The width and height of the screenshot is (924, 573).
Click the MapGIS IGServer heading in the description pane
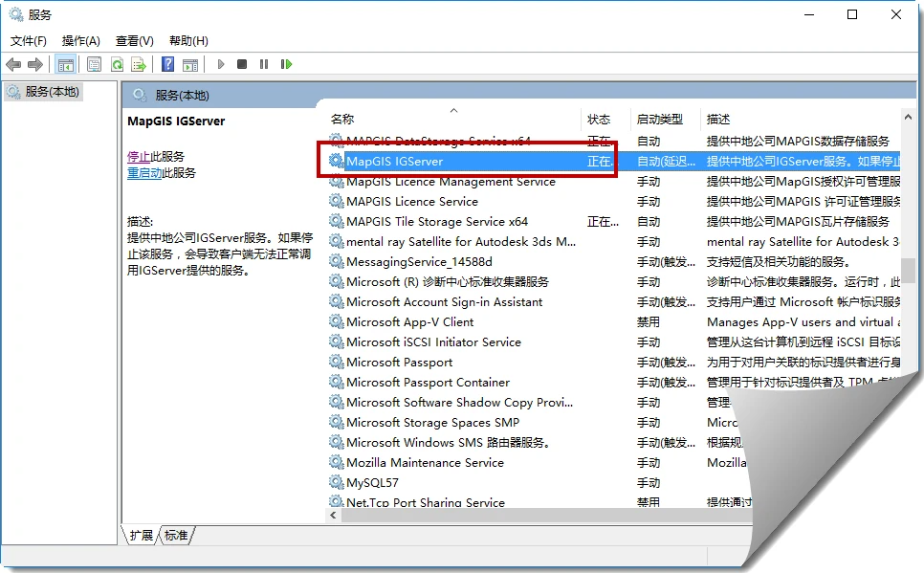(x=176, y=121)
